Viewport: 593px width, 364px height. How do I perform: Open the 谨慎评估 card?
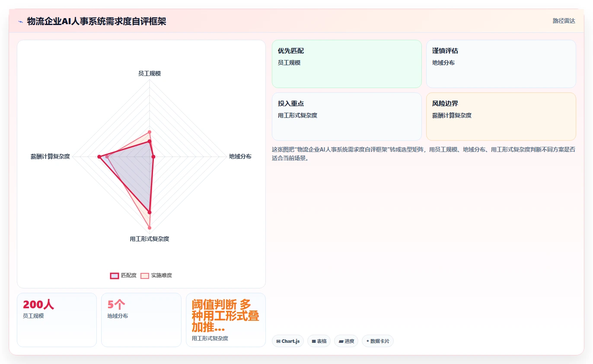501,64
